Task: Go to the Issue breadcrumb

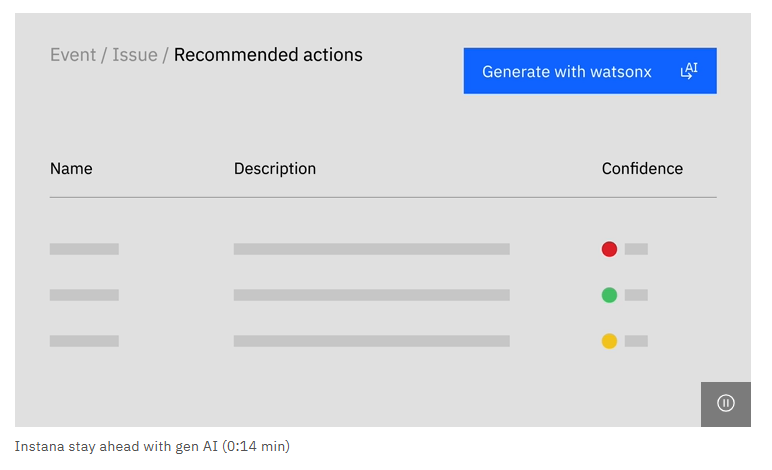Action: pyautogui.click(x=134, y=55)
